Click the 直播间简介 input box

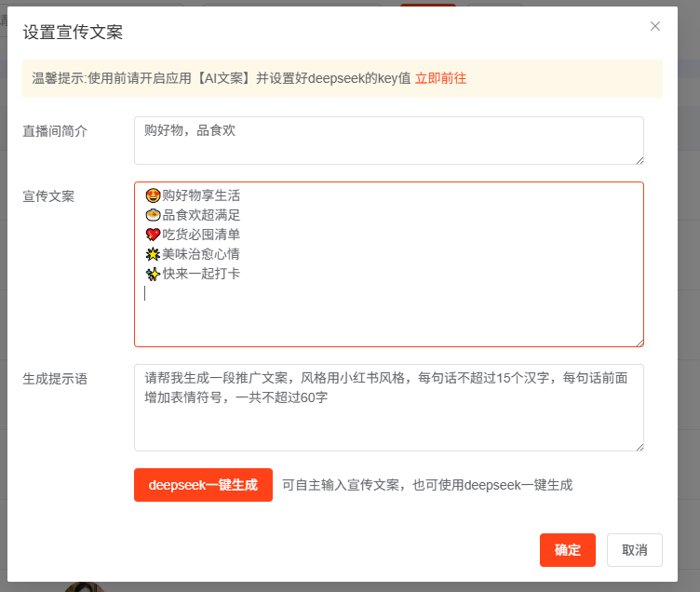click(388, 140)
